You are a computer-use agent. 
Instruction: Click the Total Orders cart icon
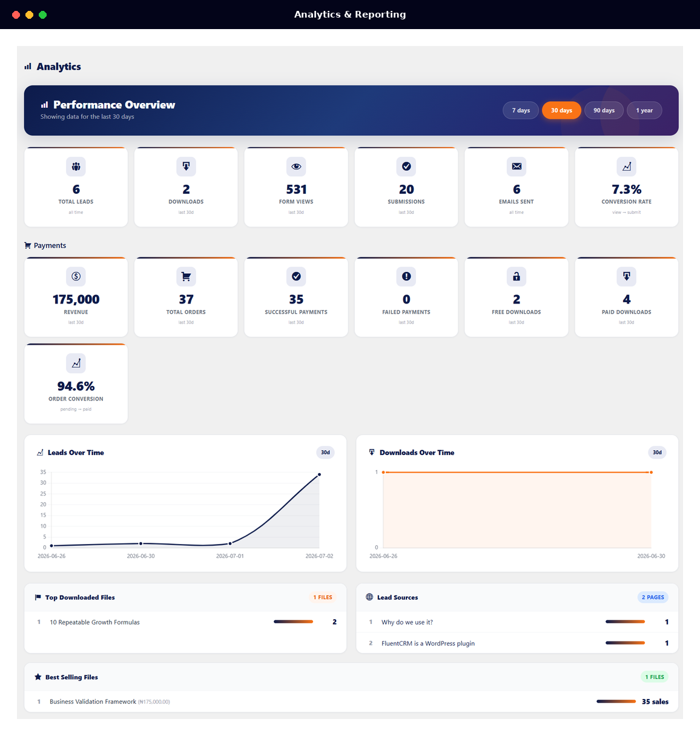point(186,277)
